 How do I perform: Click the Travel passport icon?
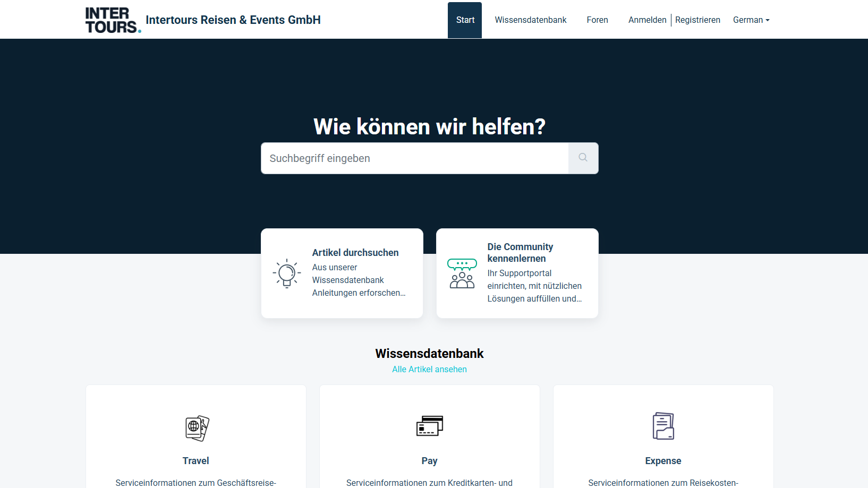(x=197, y=428)
